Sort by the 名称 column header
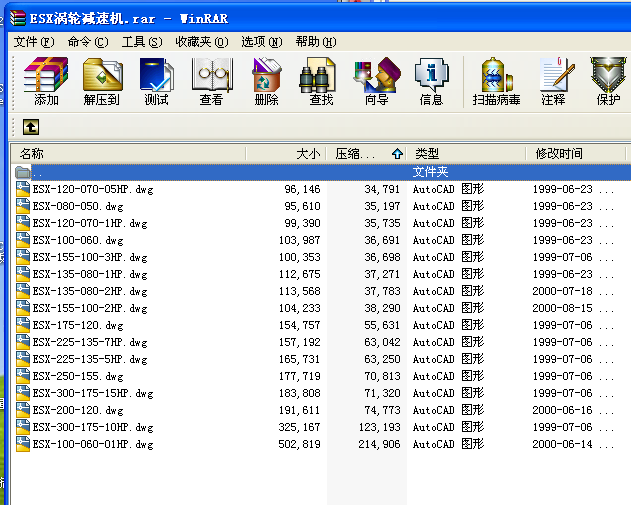The image size is (631, 505). click(128, 153)
